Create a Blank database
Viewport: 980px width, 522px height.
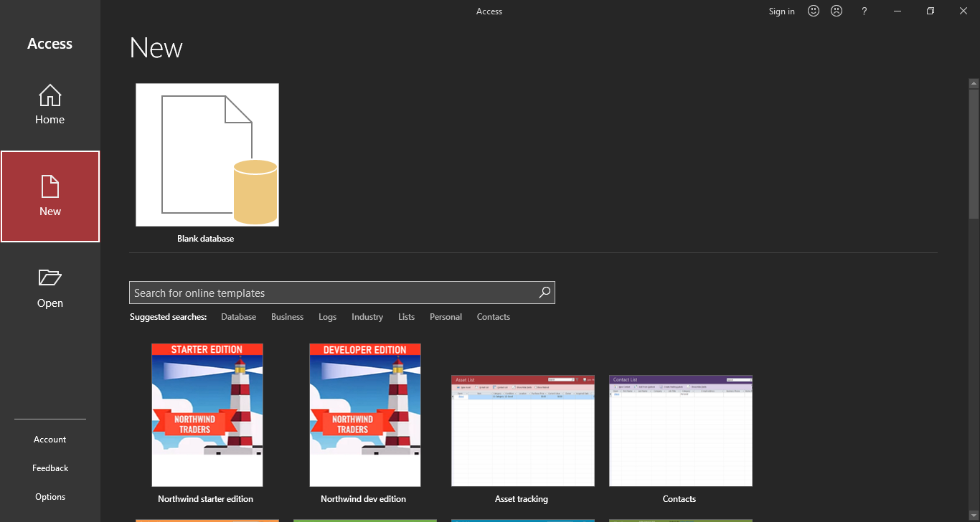tap(207, 155)
